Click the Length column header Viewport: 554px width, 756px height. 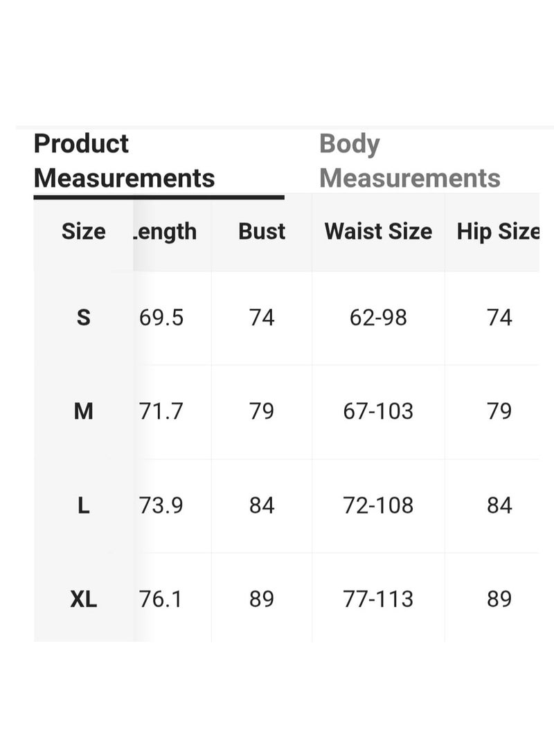[x=165, y=232]
